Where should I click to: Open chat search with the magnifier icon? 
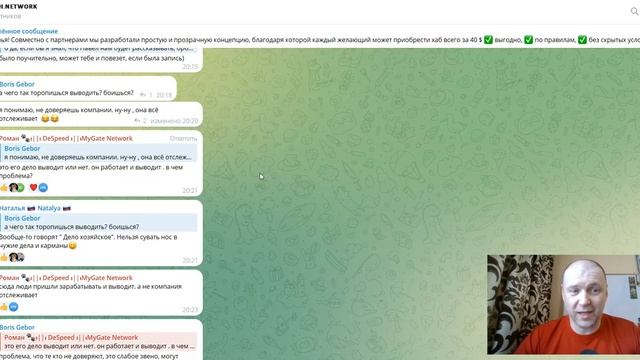635,11
